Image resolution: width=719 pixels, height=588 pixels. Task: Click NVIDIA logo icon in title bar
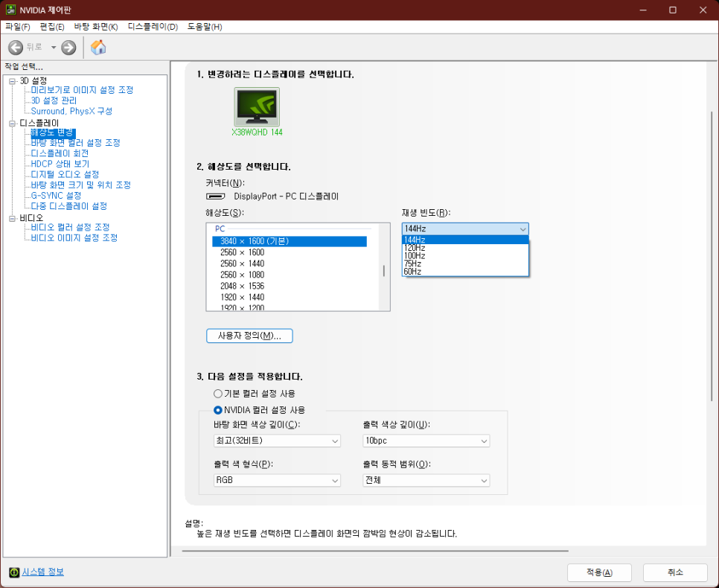tap(10, 10)
